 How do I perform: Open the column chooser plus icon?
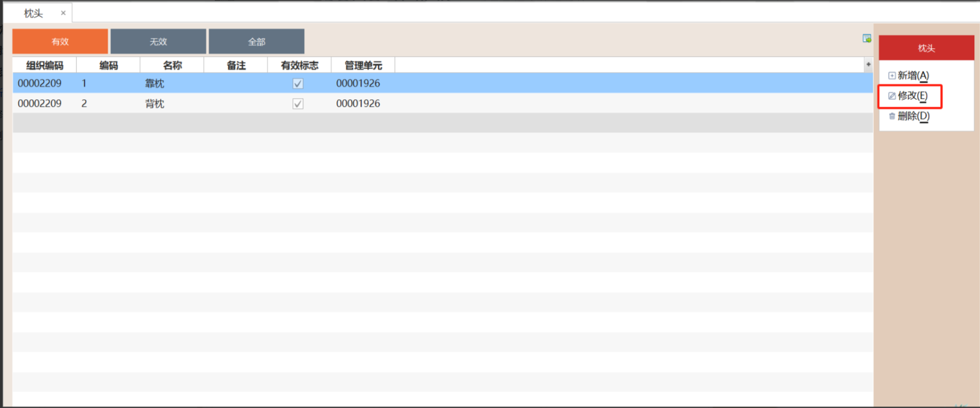pos(868,65)
